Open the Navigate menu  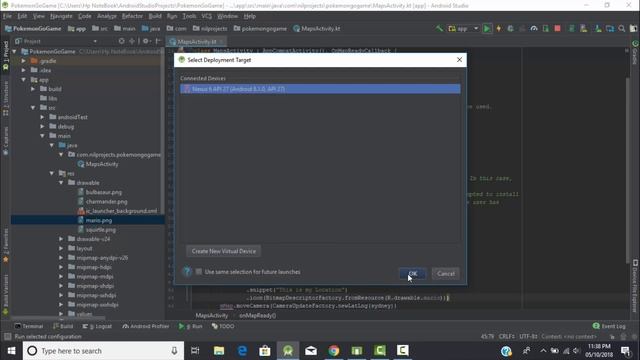(61, 16)
